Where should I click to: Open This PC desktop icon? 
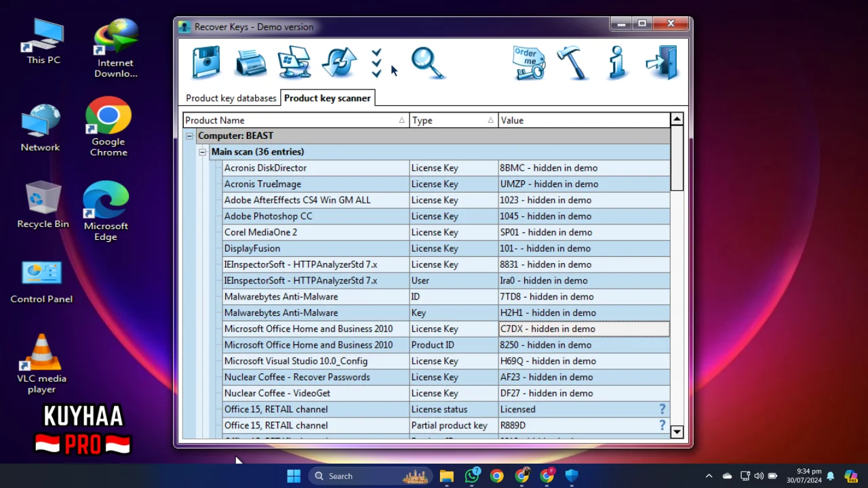43,42
